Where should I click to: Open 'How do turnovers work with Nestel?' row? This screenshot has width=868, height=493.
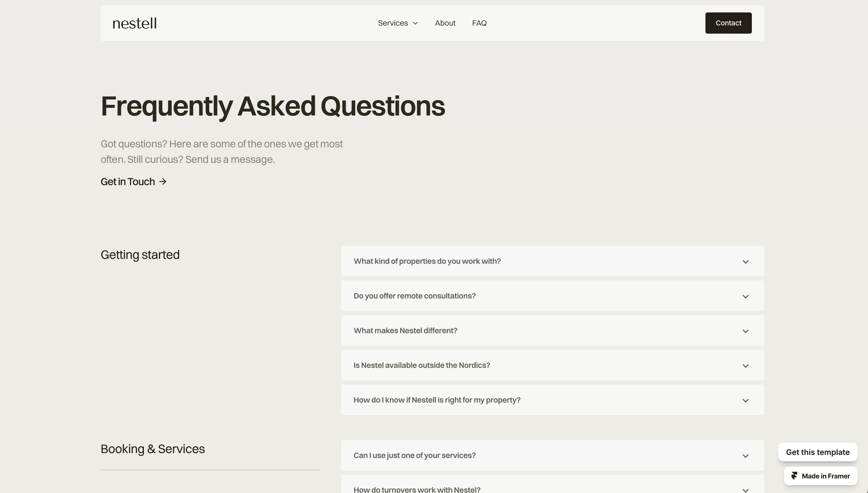coord(417,489)
